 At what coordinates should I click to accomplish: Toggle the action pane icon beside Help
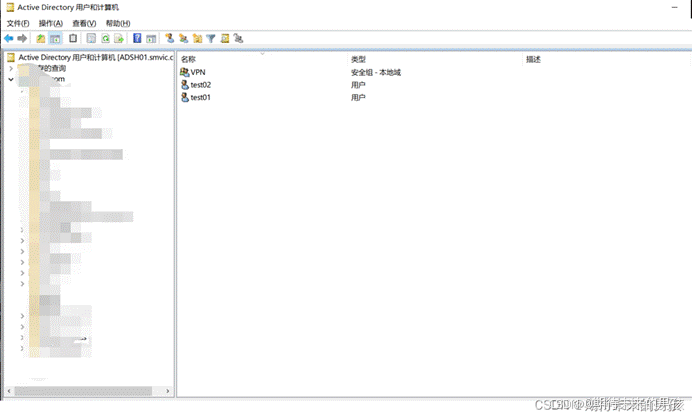click(x=151, y=39)
